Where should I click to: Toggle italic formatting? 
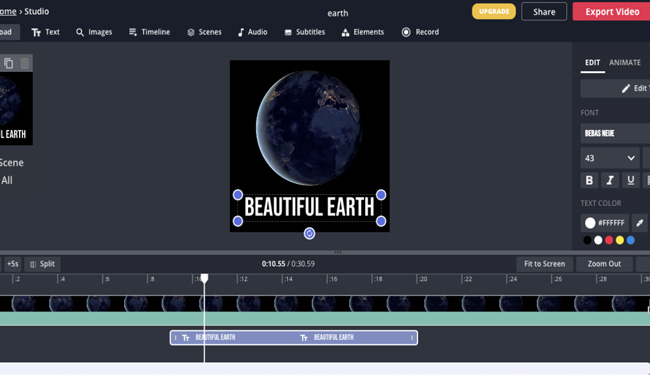pos(610,180)
